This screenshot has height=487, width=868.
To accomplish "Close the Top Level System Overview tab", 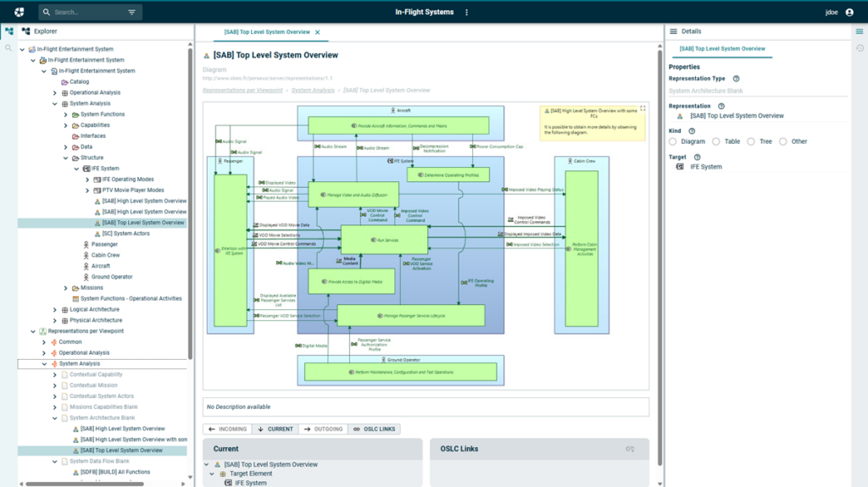I will [x=318, y=32].
